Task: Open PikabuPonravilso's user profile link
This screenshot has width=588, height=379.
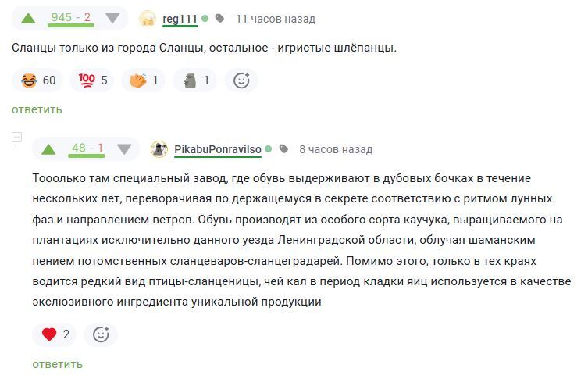Action: pyautogui.click(x=217, y=149)
